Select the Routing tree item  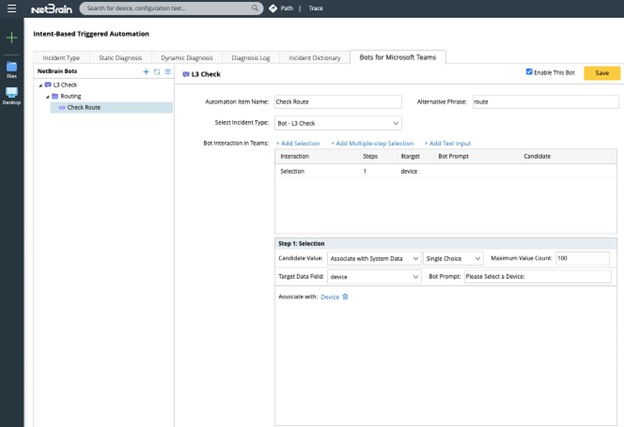[70, 96]
